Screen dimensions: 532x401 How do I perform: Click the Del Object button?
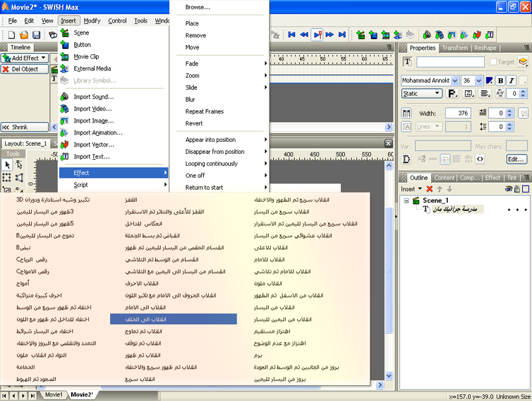coord(25,69)
